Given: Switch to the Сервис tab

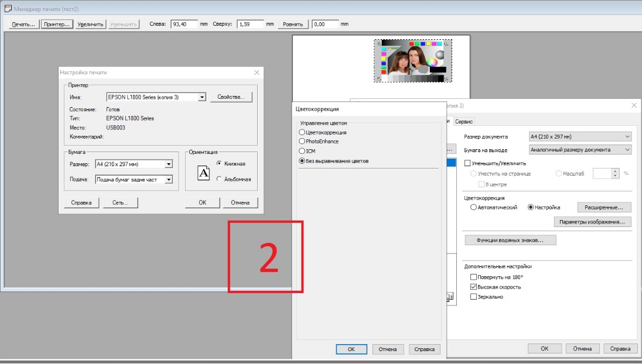Looking at the screenshot, I should coord(464,122).
